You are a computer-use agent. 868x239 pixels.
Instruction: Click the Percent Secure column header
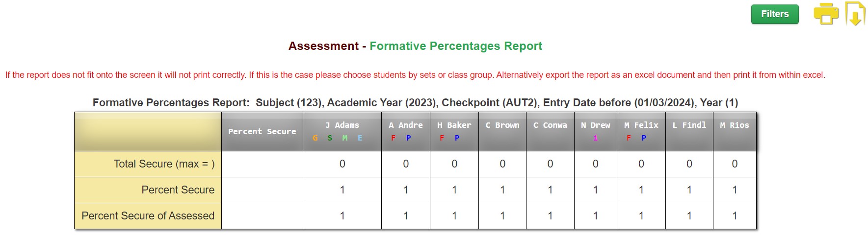pyautogui.click(x=262, y=132)
